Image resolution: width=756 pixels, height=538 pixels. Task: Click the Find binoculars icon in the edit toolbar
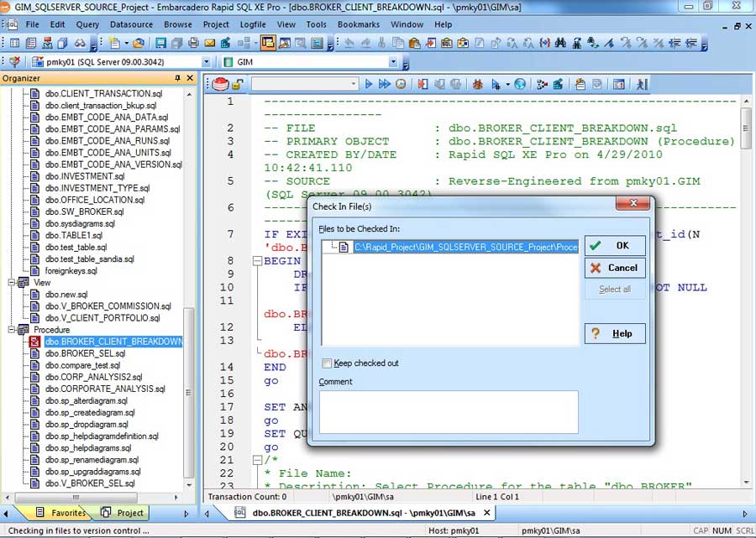(561, 43)
